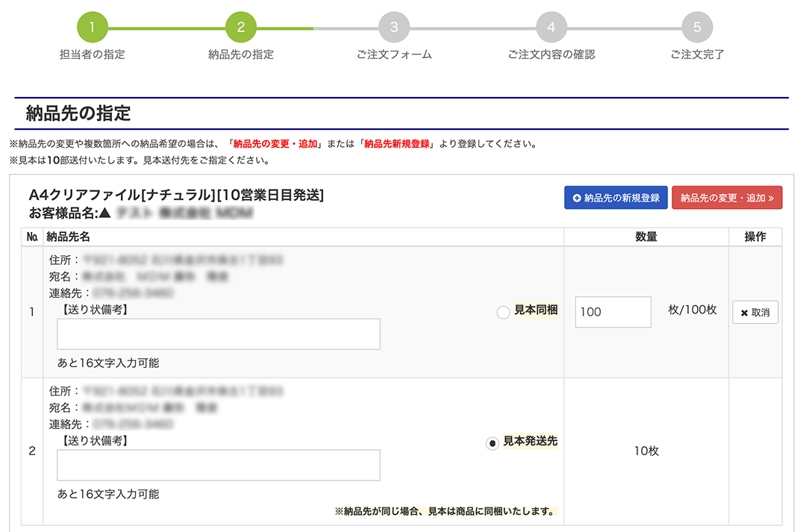Focus 送り状備考 text box for row 2
803x532 pixels.
[219, 465]
